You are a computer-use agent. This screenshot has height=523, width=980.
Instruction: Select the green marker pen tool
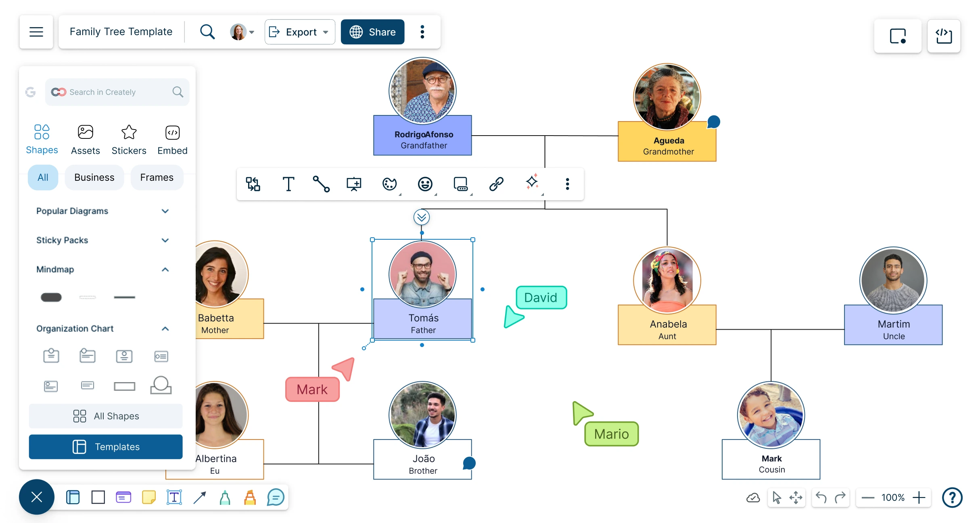225,497
